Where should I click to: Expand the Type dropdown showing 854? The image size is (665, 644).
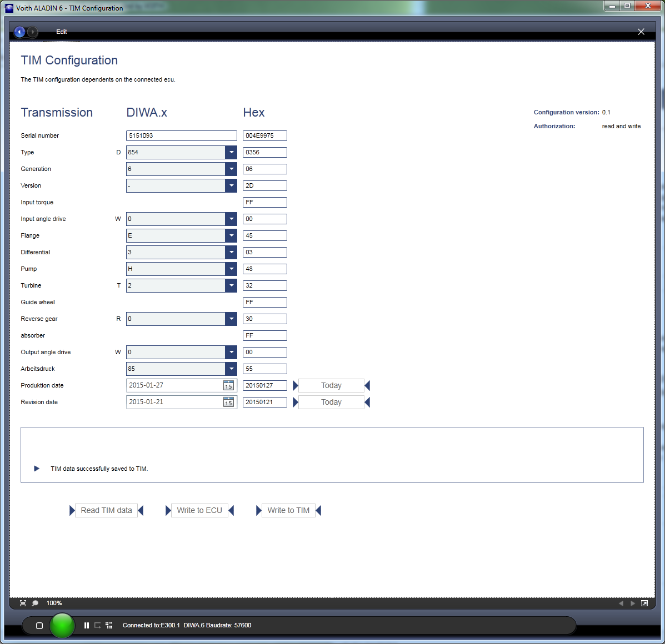tap(231, 153)
